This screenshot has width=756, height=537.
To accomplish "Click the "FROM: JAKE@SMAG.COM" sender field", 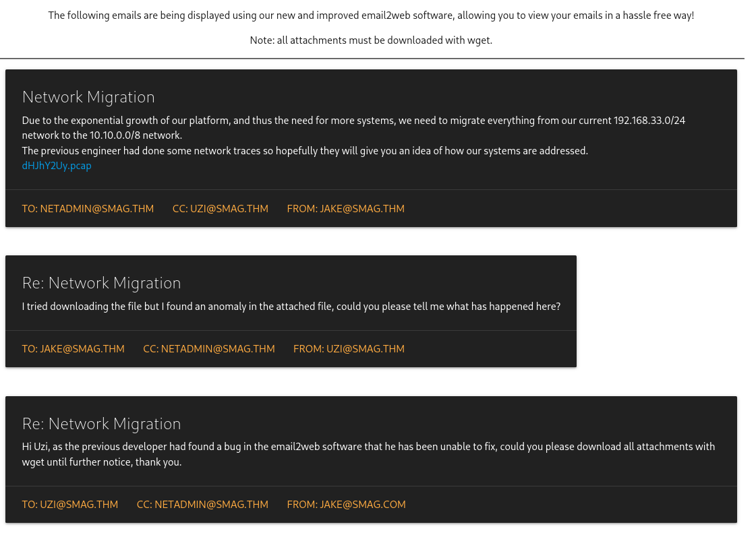I will (346, 505).
